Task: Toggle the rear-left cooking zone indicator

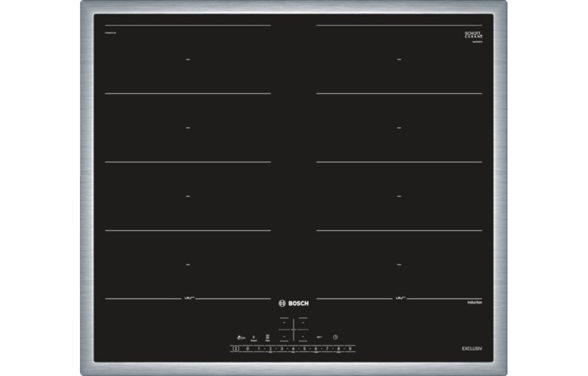Action: click(x=187, y=59)
